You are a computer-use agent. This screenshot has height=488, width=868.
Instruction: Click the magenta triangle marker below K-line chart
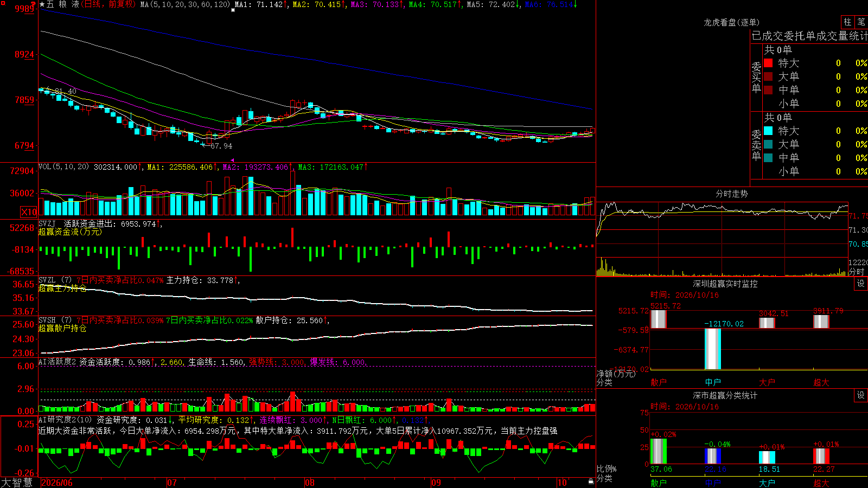pos(233,160)
